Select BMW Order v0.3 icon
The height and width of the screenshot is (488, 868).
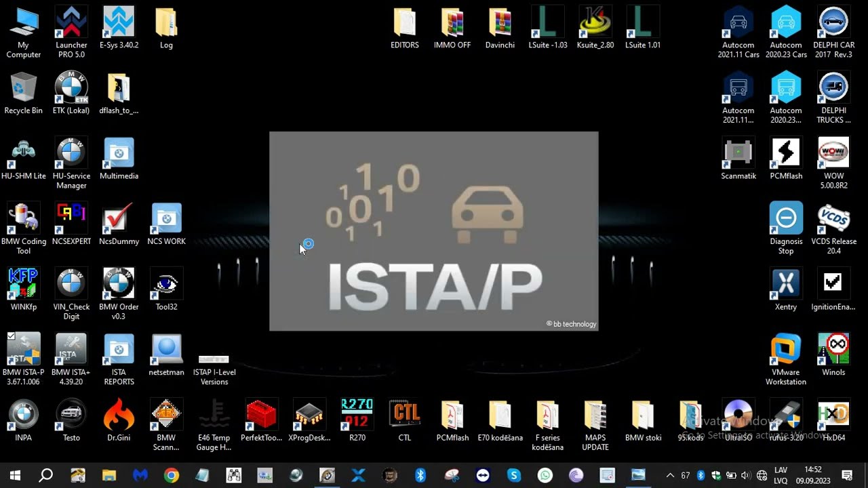tap(119, 293)
